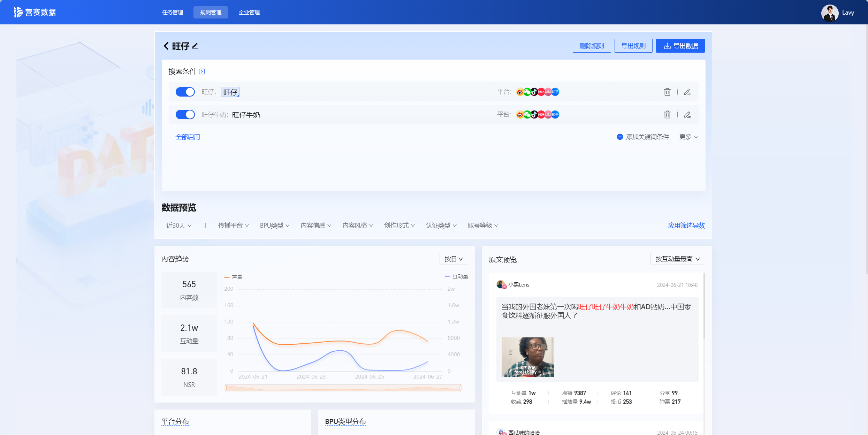Open the 账号等级 filter dropdown
The width and height of the screenshot is (868, 435).
coord(483,226)
